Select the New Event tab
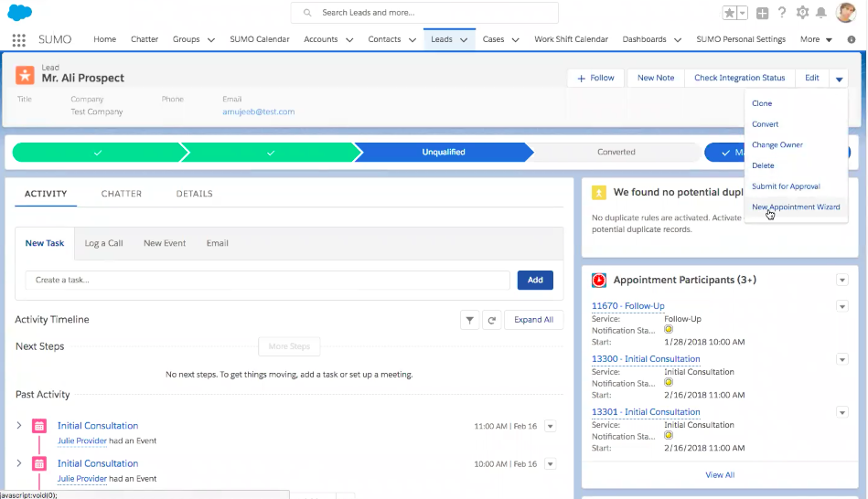The width and height of the screenshot is (868, 499). point(165,243)
